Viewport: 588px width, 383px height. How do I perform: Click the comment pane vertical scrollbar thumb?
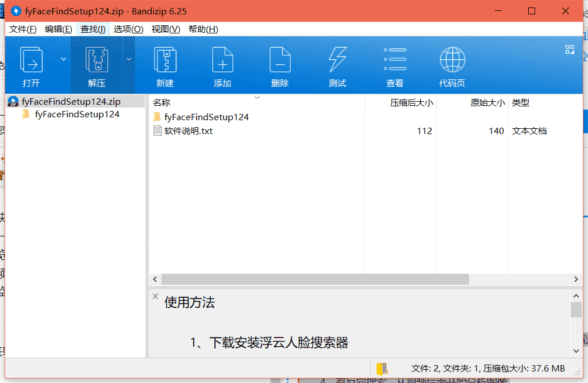[577, 310]
